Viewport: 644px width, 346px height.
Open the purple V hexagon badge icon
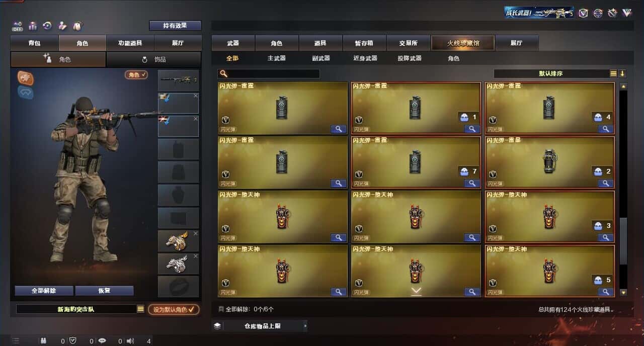(x=583, y=13)
